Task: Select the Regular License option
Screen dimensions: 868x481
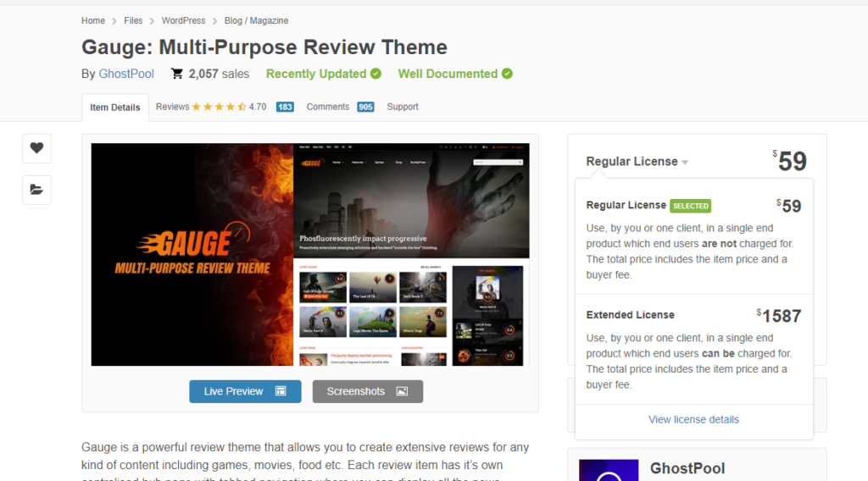Action: tap(626, 206)
